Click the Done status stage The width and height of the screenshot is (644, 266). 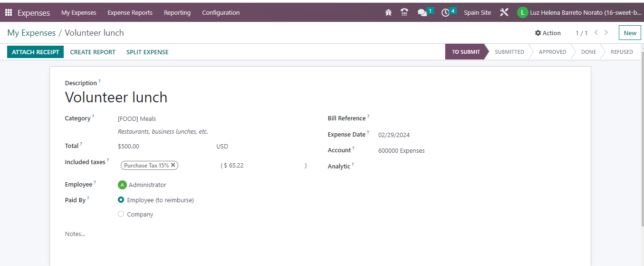pos(588,52)
